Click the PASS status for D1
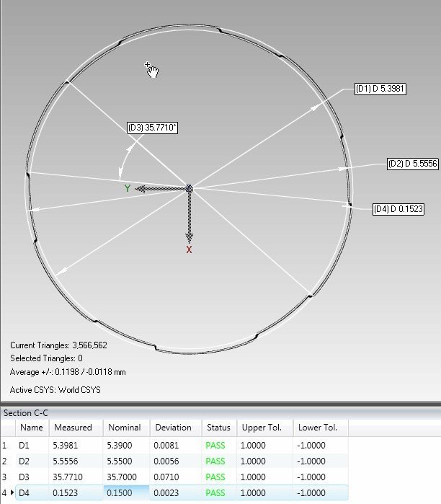 [x=215, y=446]
